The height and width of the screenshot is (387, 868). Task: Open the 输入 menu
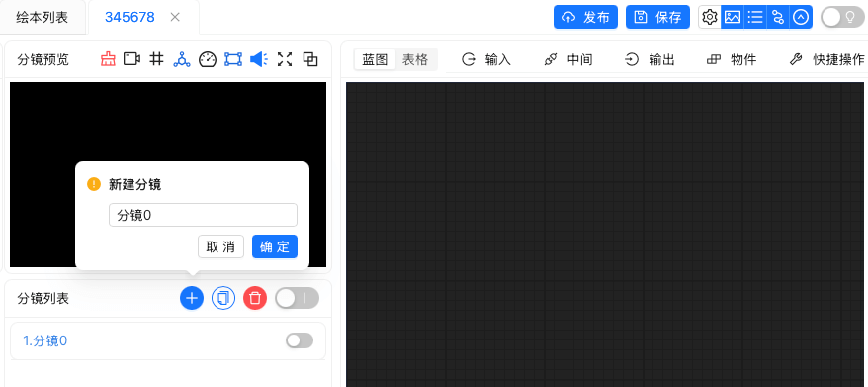click(x=486, y=59)
